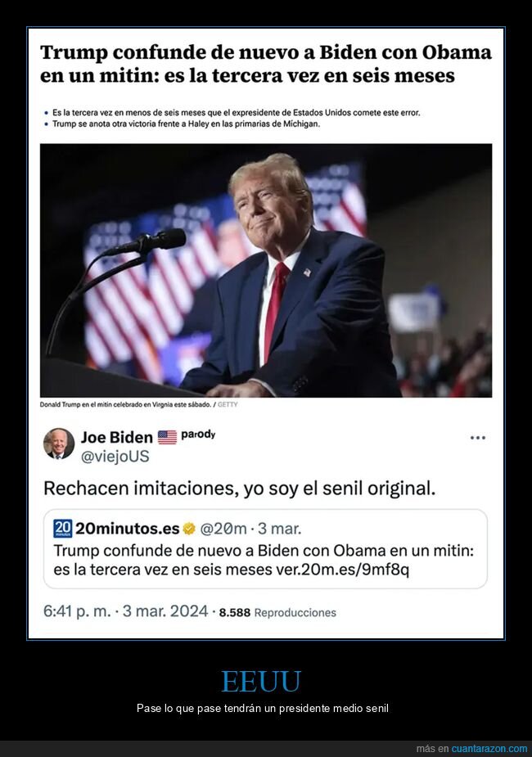The image size is (532, 757).
Task: Click Joe Biden's profile avatar
Action: click(59, 443)
